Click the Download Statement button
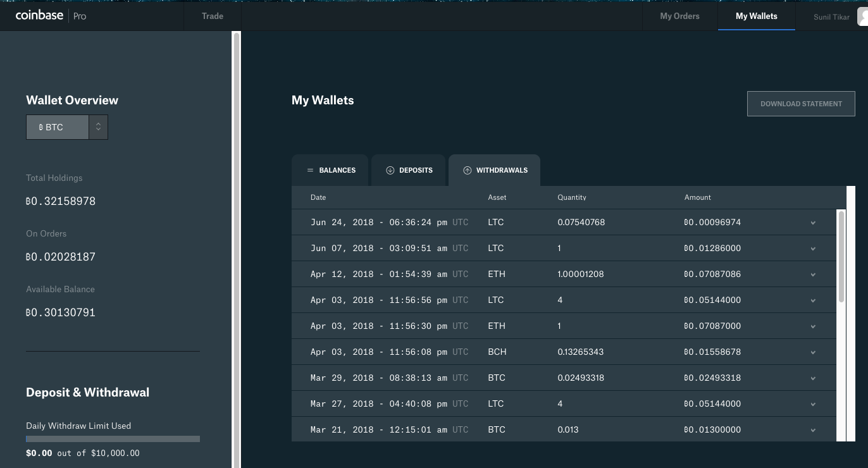 [x=801, y=104]
